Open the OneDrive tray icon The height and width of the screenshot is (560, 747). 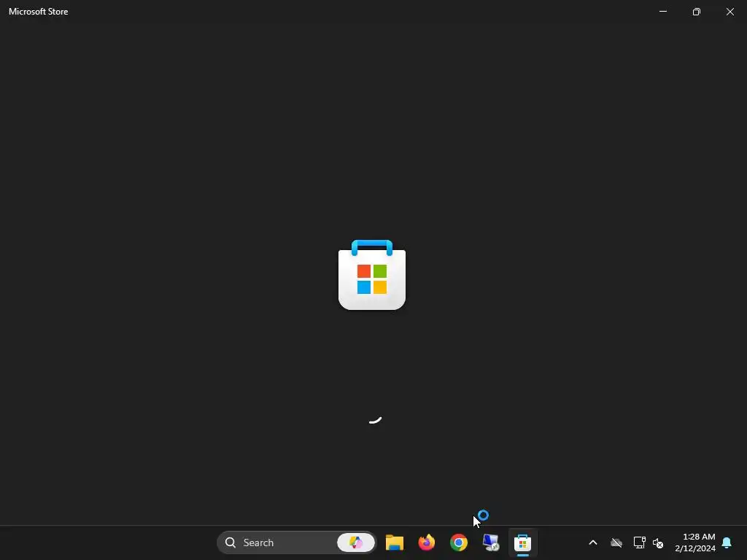pos(616,542)
